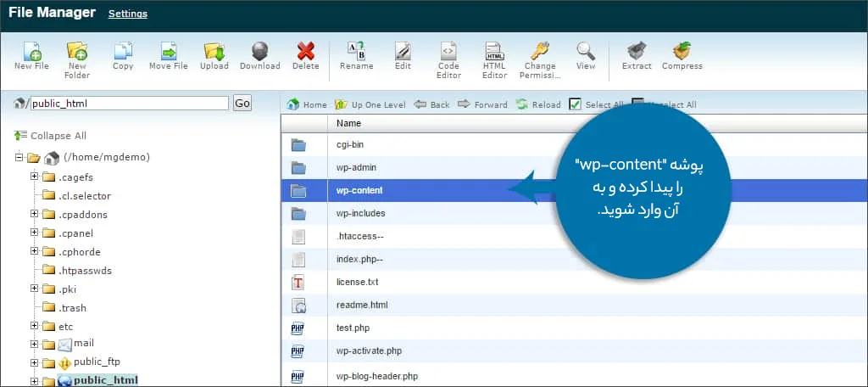Launch the HTML Editor
The height and width of the screenshot is (387, 868).
[494, 60]
